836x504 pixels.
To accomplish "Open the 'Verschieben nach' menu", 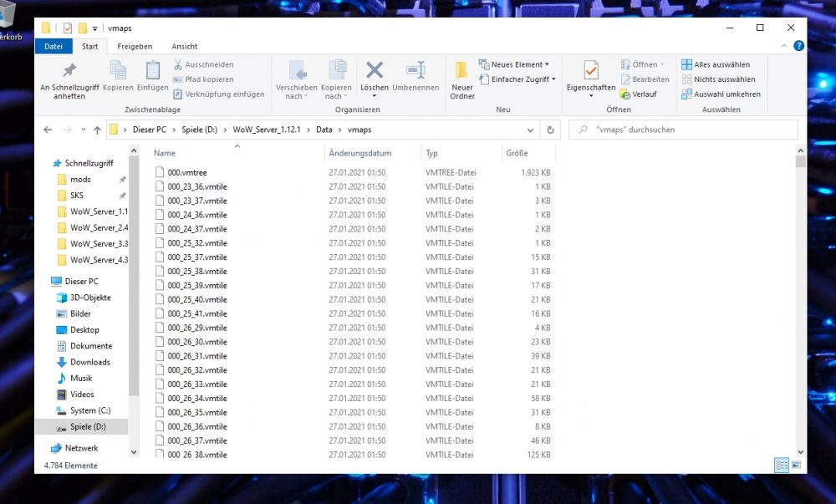I will (297, 80).
